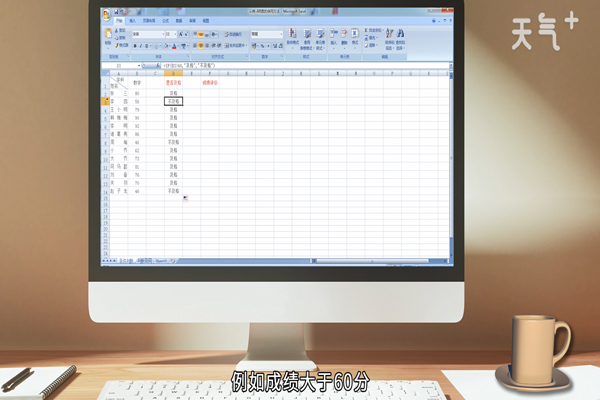
Task: Click the Auto Fill Options icon below column D
Action: pos(185,198)
